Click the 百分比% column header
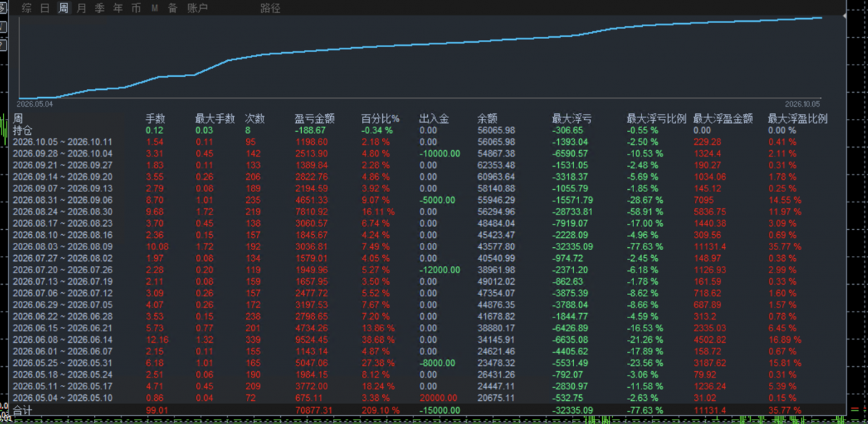The image size is (868, 424). (x=380, y=119)
